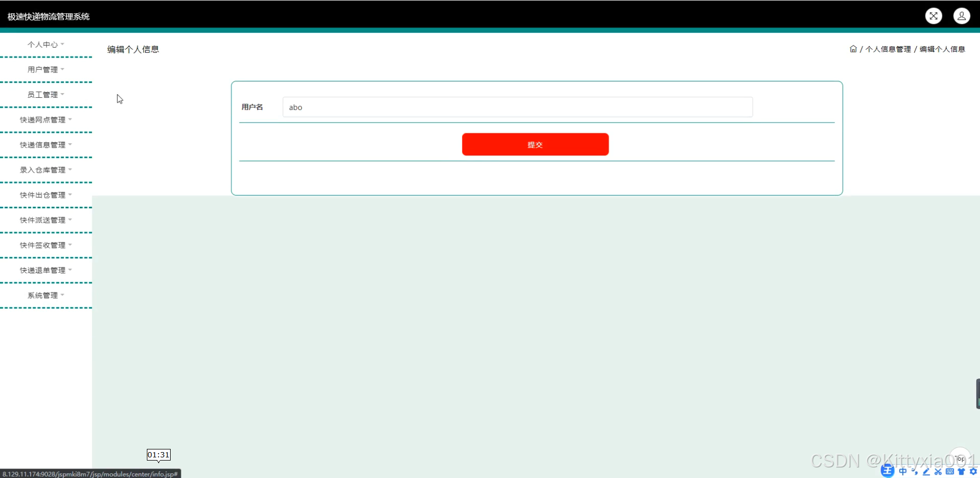Open the IME settings gear icon
This screenshot has width=980, height=478.
pyautogui.click(x=973, y=472)
